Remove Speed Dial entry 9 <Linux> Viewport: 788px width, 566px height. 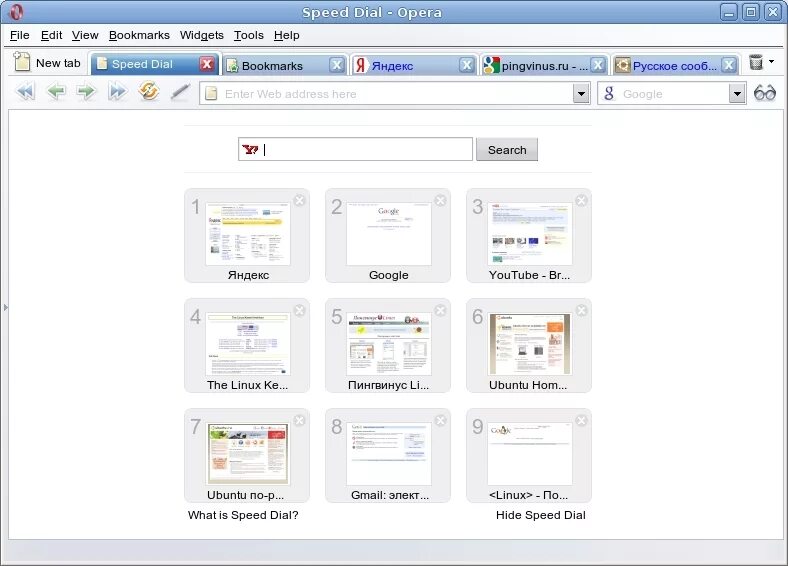click(581, 421)
